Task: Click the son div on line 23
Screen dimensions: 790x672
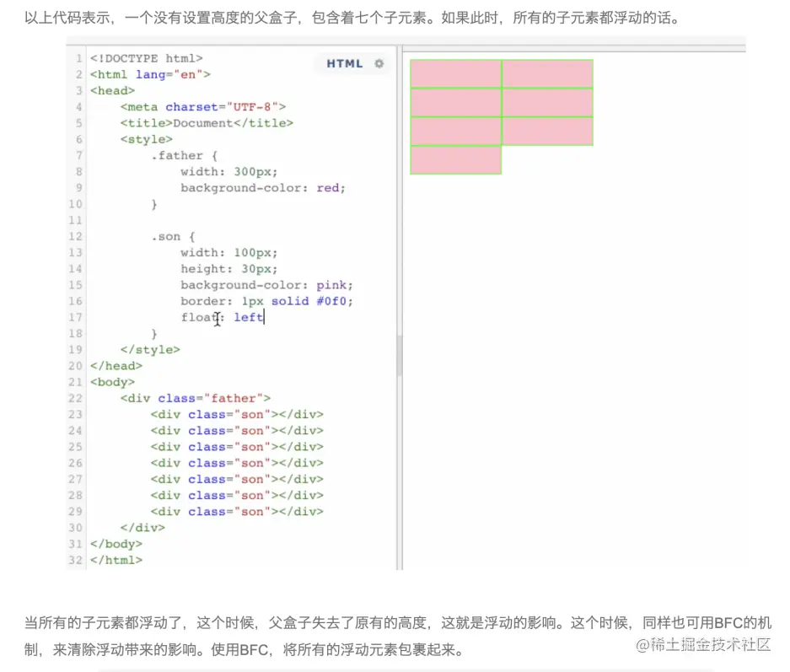Action: coord(237,414)
